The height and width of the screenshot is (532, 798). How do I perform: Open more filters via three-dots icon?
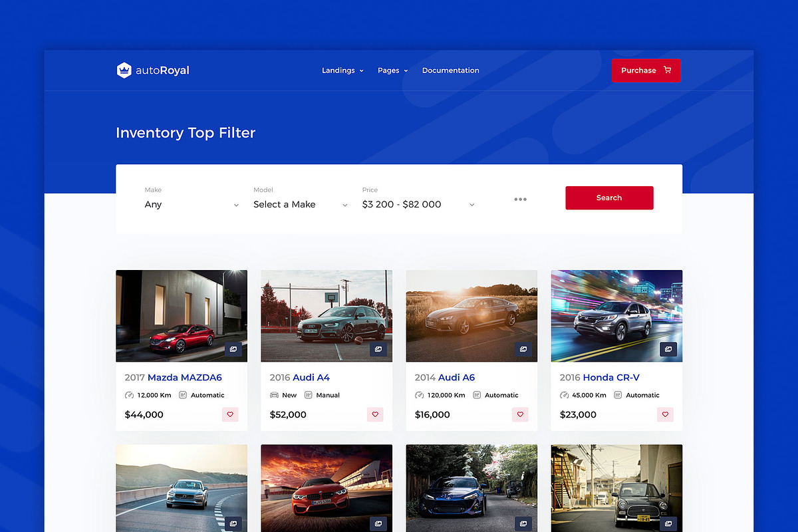point(521,199)
